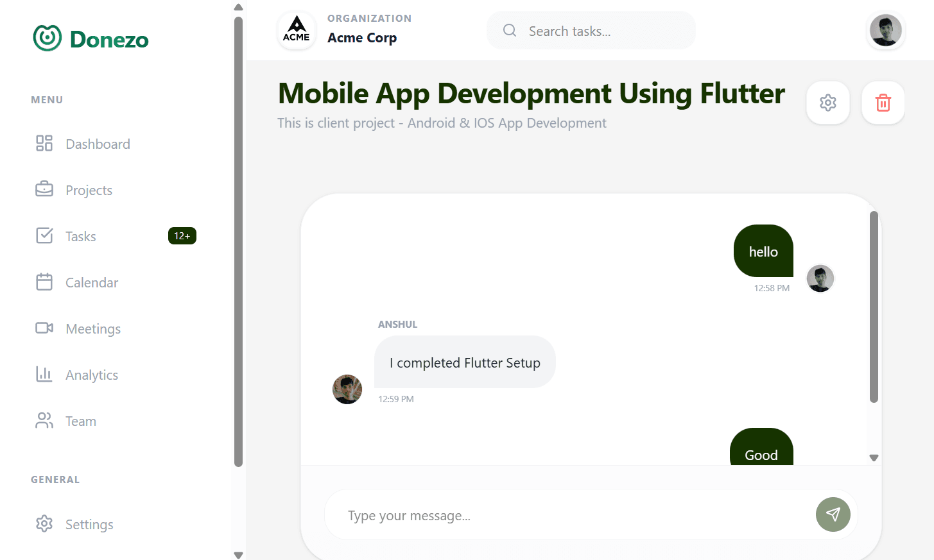Open the Dashboard grid icon

(44, 143)
